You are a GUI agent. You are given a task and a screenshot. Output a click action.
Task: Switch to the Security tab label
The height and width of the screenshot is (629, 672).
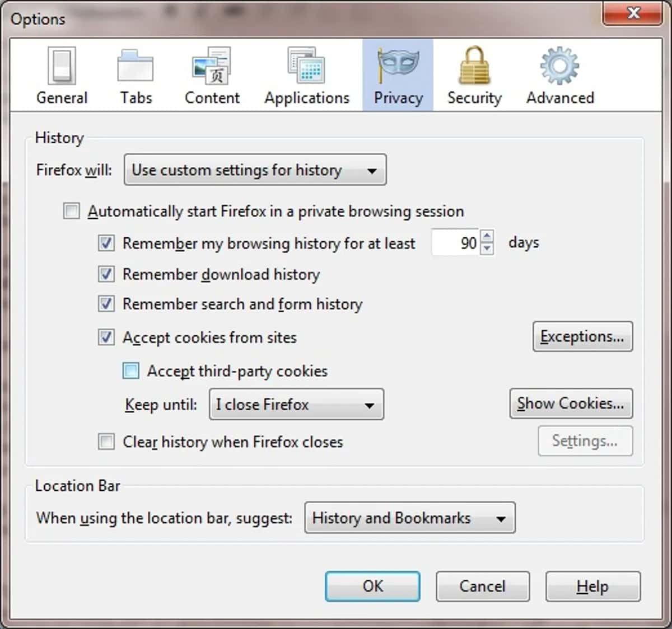pyautogui.click(x=474, y=98)
